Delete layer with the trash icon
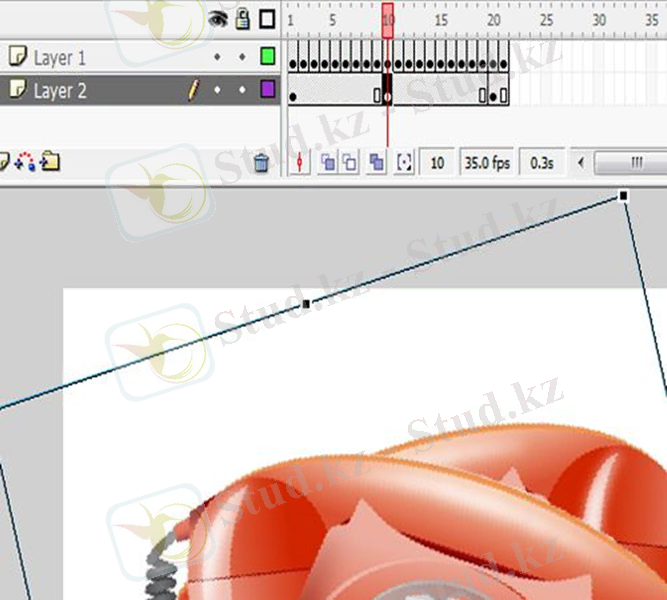Image resolution: width=667 pixels, height=600 pixels. (x=261, y=163)
